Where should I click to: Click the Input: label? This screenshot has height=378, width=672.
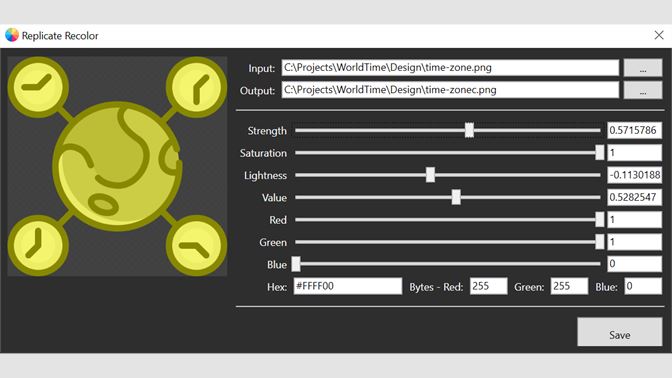tap(261, 69)
